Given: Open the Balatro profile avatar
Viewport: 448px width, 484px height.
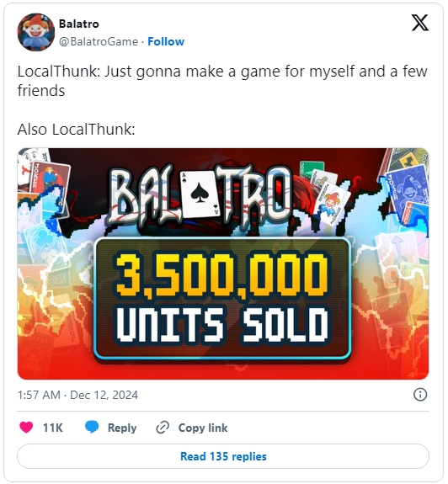Looking at the screenshot, I should tap(36, 32).
